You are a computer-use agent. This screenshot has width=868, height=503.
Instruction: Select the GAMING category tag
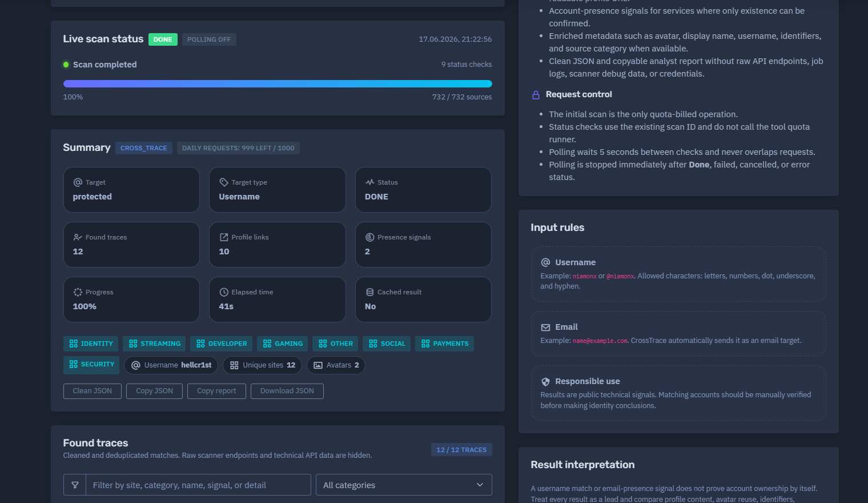point(283,344)
